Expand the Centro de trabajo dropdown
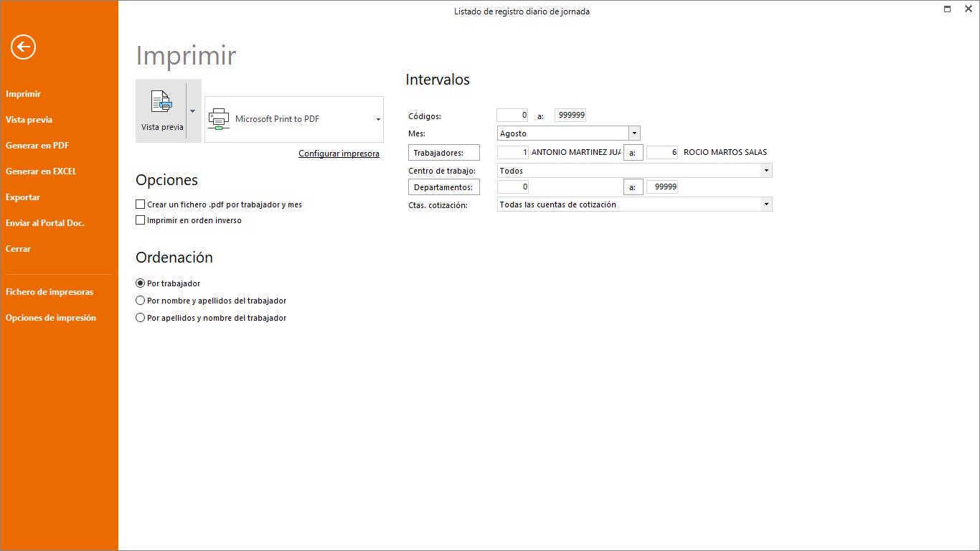The height and width of the screenshot is (551, 980). pos(767,171)
